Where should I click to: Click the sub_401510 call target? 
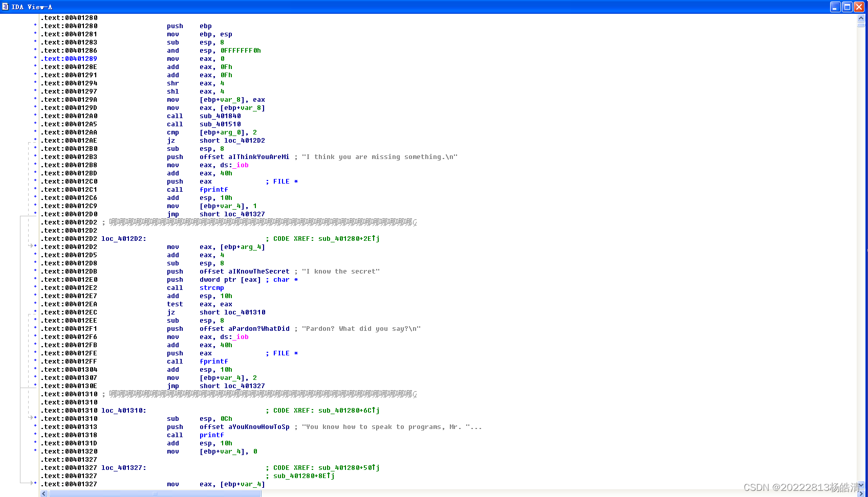tap(220, 124)
